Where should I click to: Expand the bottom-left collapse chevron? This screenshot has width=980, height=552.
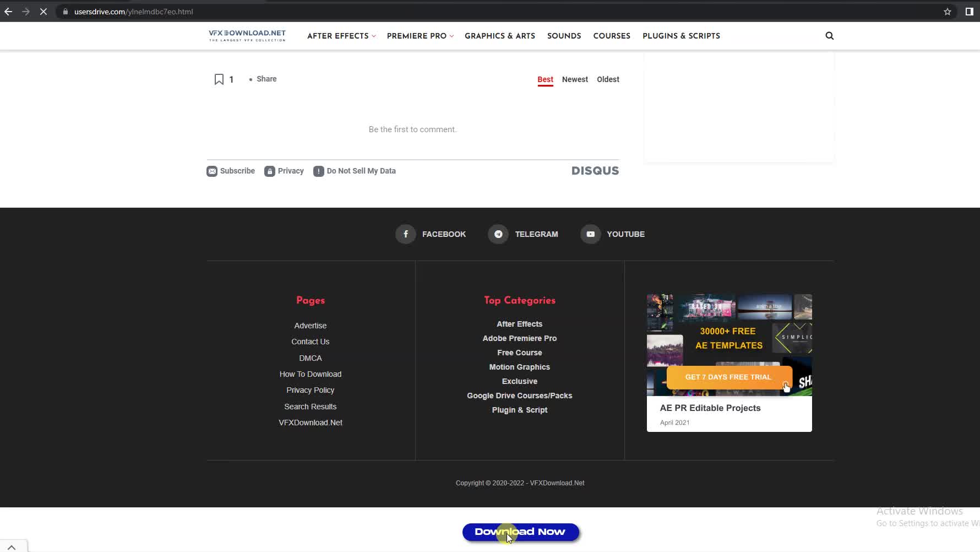click(12, 547)
